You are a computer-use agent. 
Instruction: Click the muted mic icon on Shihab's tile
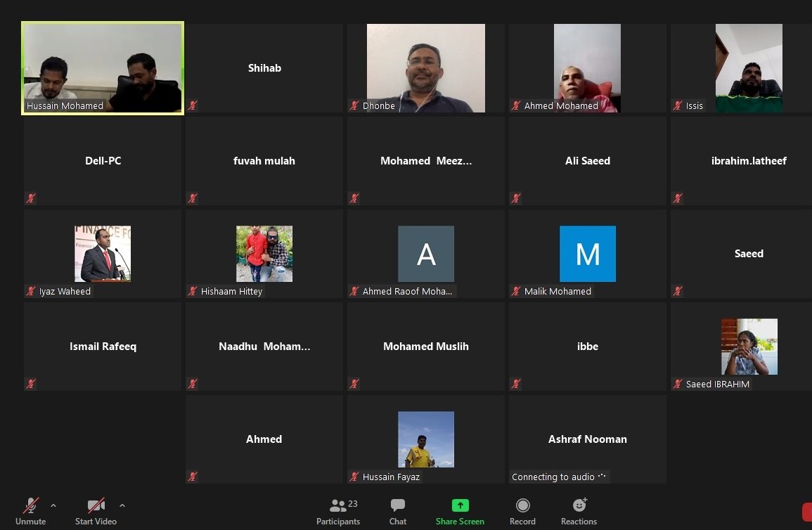(193, 105)
